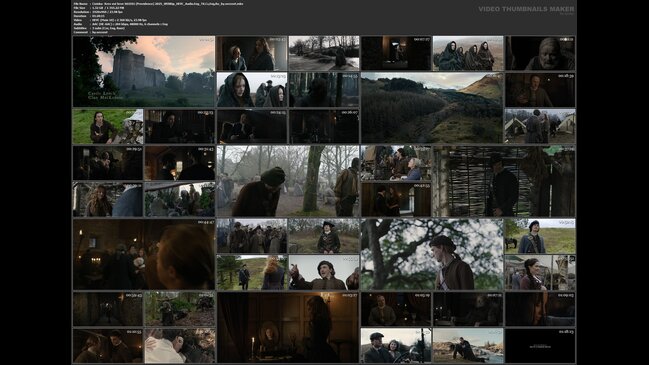Open the large candlelit room with woman thumbnail

288,327
